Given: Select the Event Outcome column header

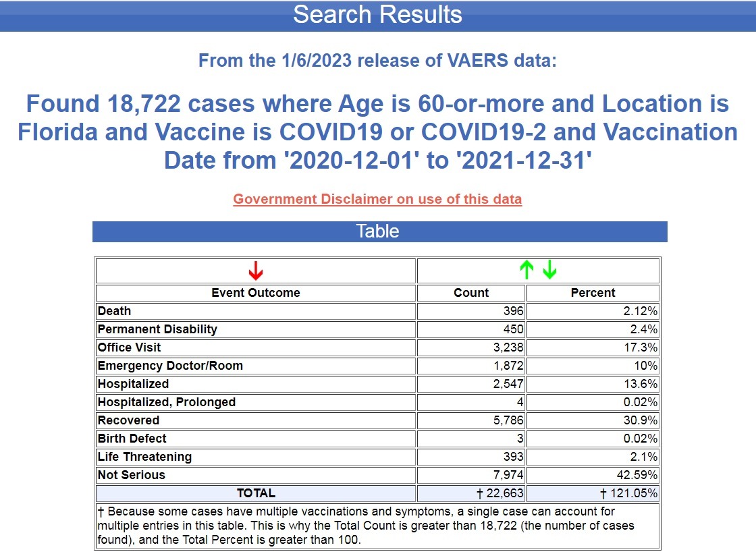Looking at the screenshot, I should tap(255, 293).
